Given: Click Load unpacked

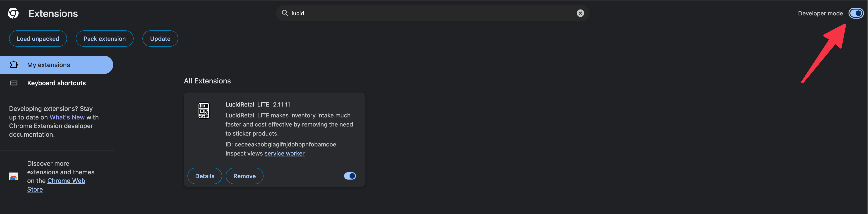Looking at the screenshot, I should [x=38, y=39].
